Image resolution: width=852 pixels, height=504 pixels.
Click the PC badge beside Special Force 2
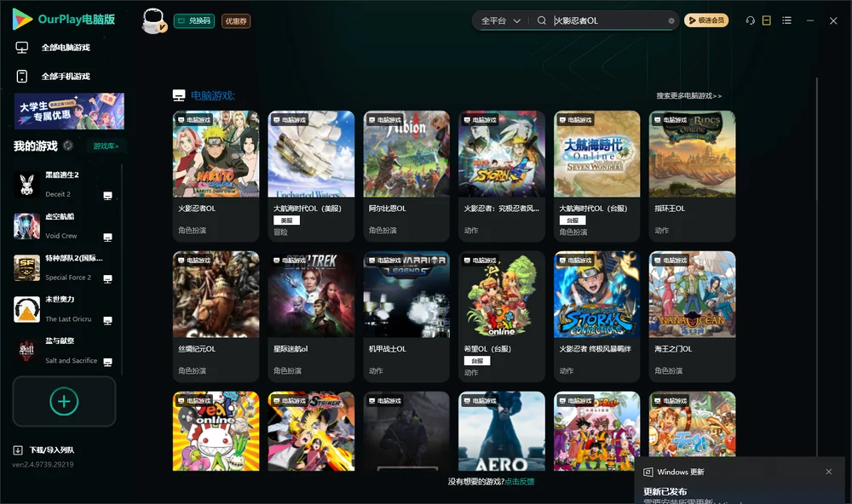click(x=107, y=278)
